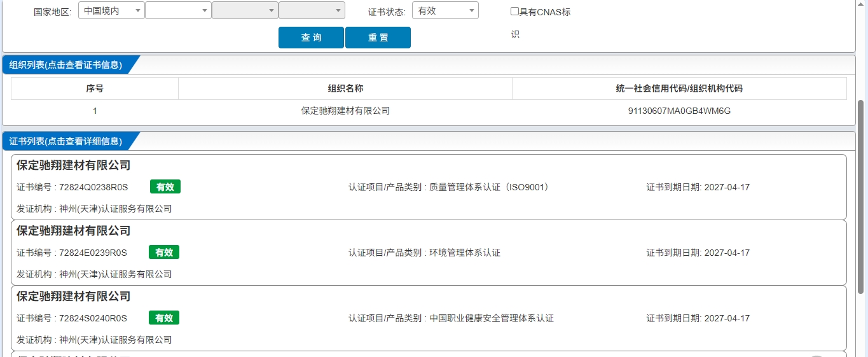Open the empty province dropdown next to 中国境内
The image size is (868, 357).
[x=178, y=11]
